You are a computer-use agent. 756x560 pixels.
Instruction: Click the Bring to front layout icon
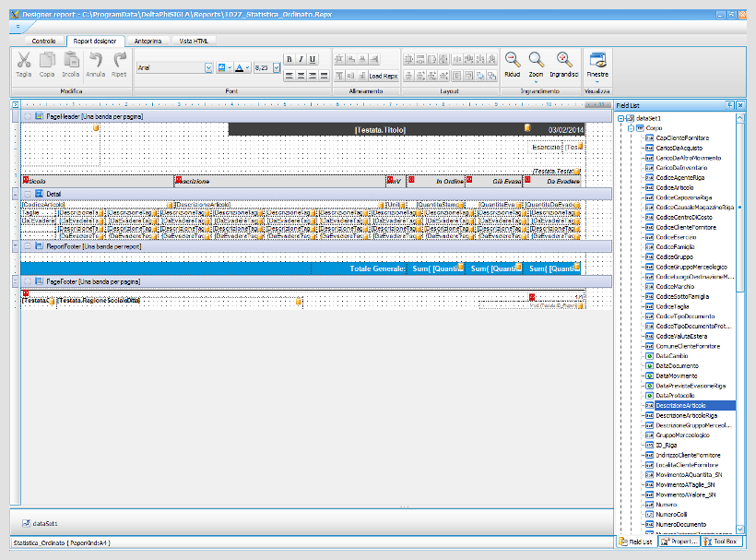[x=480, y=76]
